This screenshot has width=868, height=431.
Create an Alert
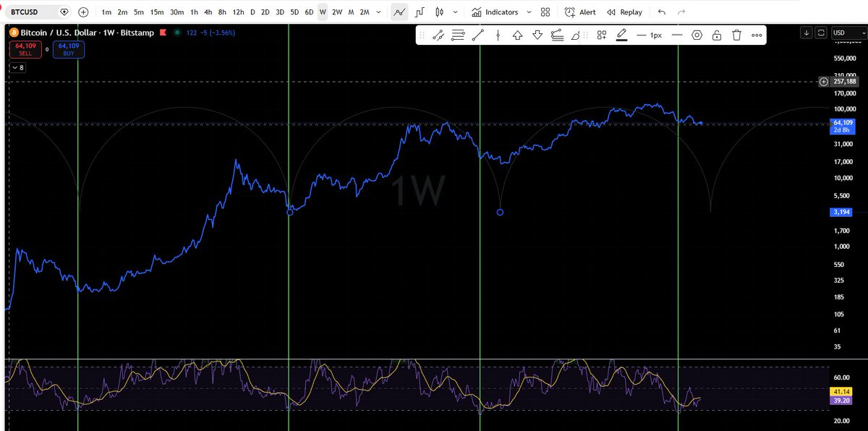pyautogui.click(x=580, y=12)
